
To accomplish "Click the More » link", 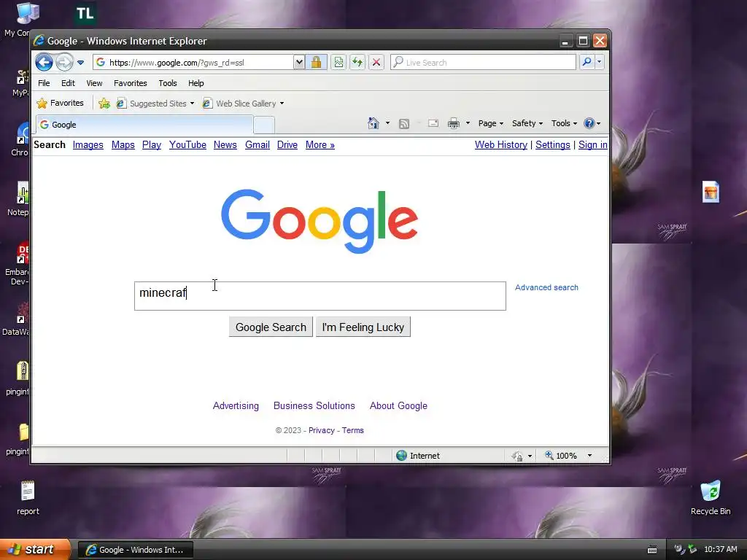I will pyautogui.click(x=320, y=145).
